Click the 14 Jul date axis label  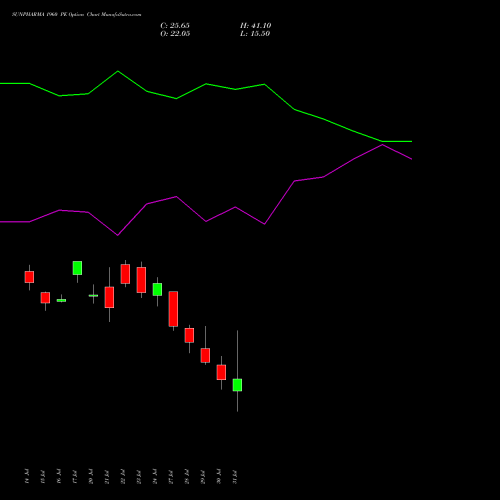tap(27, 476)
